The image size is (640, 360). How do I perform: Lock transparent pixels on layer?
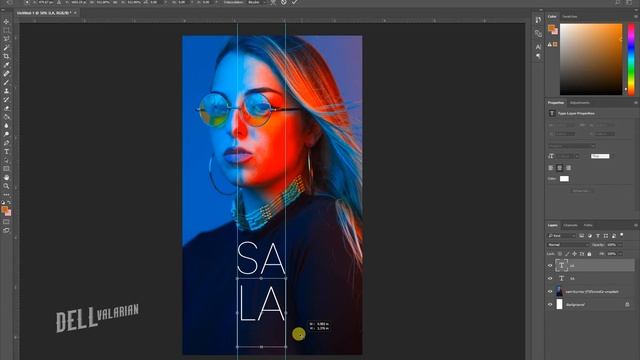click(560, 254)
